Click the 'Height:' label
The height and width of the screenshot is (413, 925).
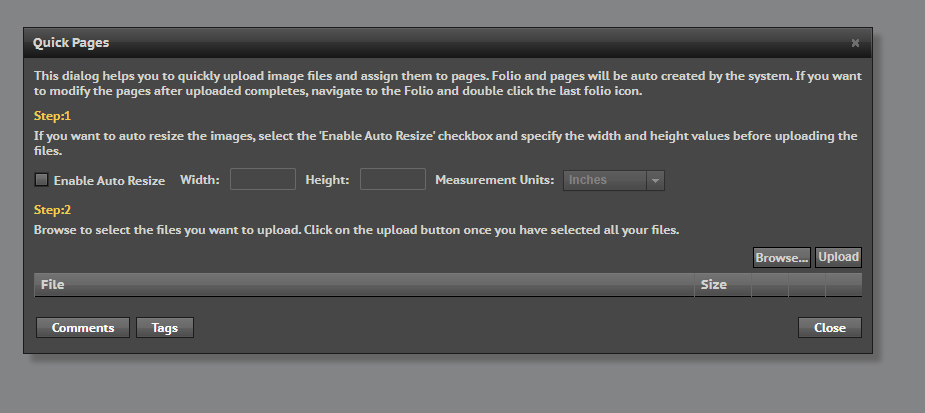(x=327, y=179)
